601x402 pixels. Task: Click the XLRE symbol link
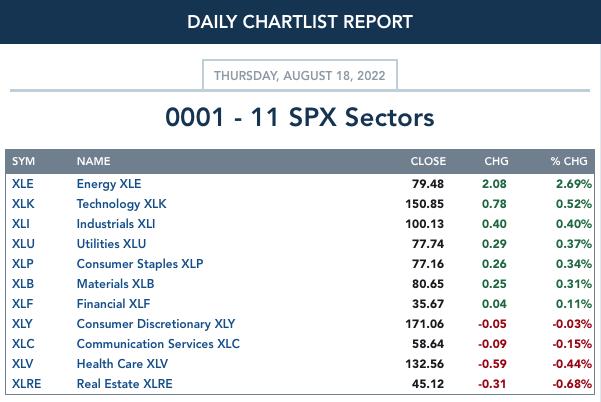[26, 384]
